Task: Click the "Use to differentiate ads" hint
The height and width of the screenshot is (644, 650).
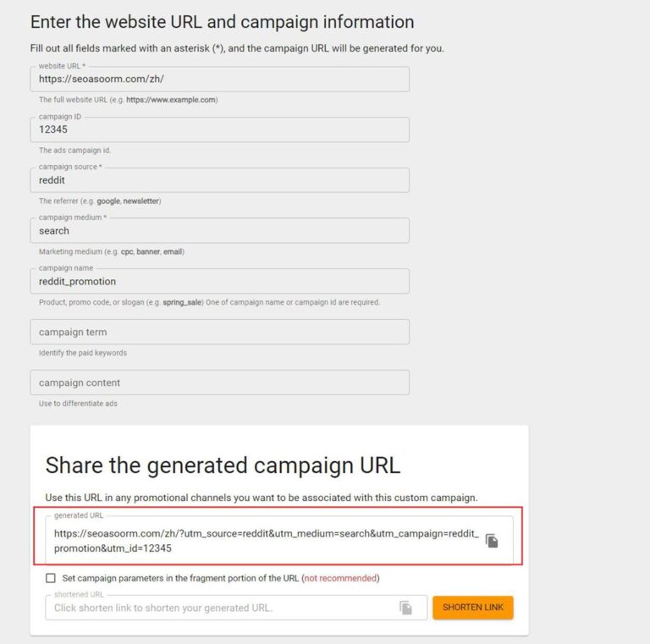Action: coord(78,404)
